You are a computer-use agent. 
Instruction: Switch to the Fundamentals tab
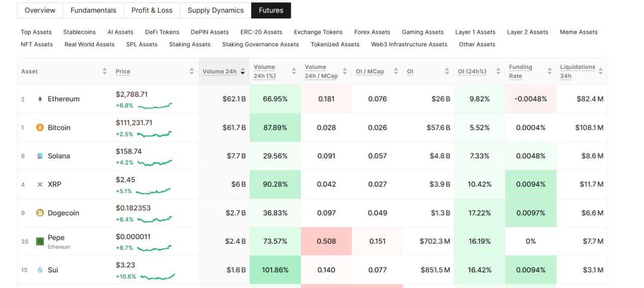point(93,10)
